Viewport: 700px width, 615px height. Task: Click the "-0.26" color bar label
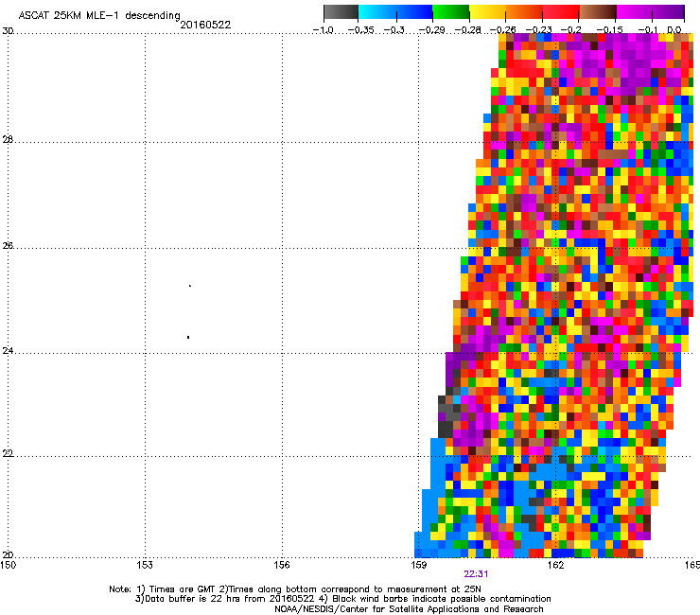pos(502,30)
